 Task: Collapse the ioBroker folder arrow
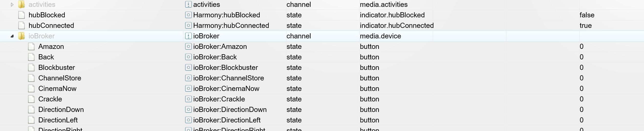12,36
